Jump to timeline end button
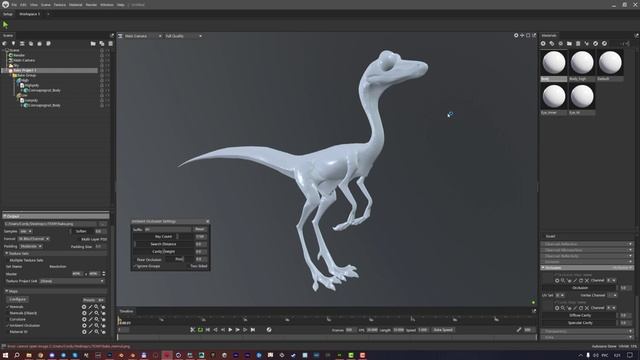The image size is (640, 360). (x=253, y=330)
